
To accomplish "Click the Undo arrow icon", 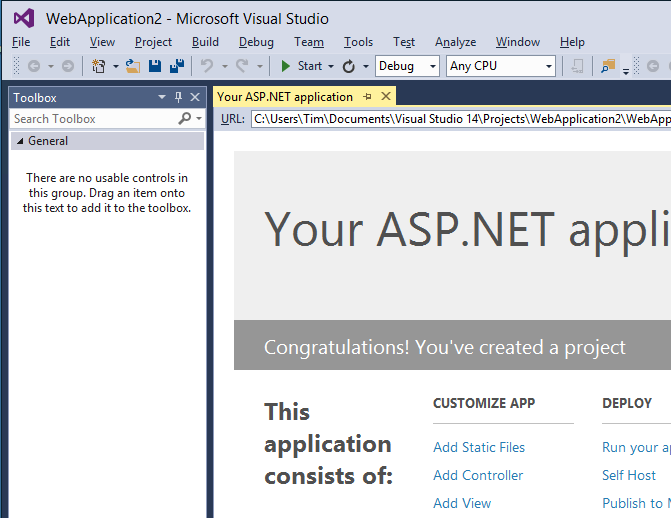I will pyautogui.click(x=207, y=66).
